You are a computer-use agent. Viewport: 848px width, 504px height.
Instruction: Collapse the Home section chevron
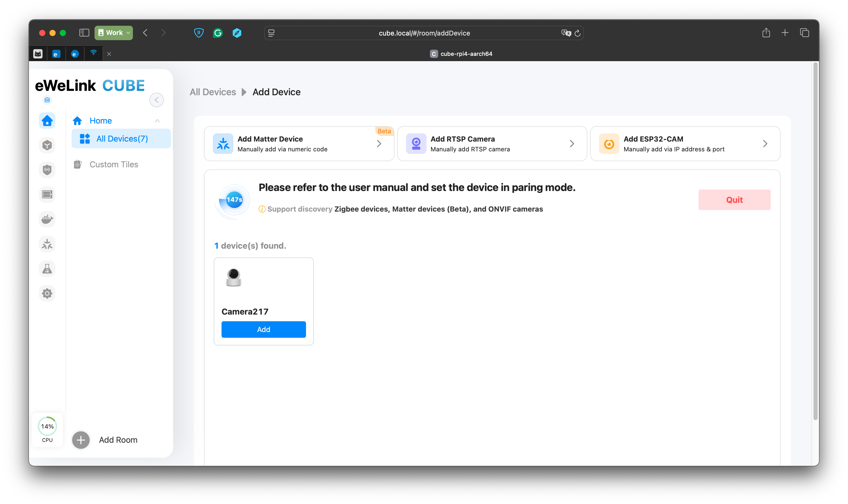[x=157, y=121]
